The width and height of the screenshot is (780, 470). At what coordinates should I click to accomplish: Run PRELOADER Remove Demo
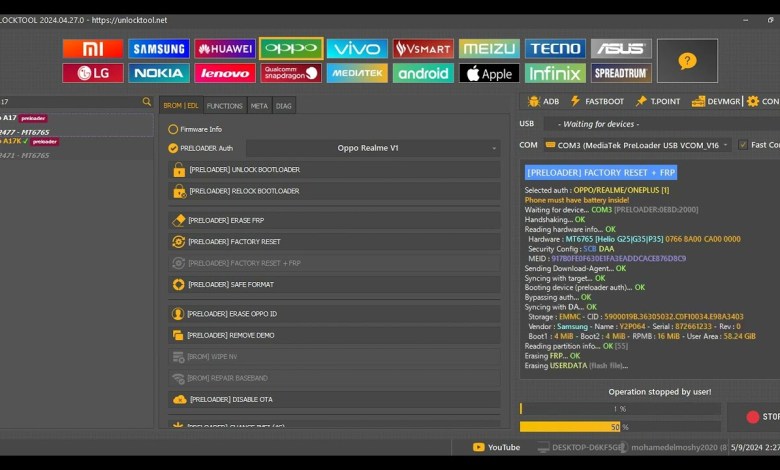point(334,335)
